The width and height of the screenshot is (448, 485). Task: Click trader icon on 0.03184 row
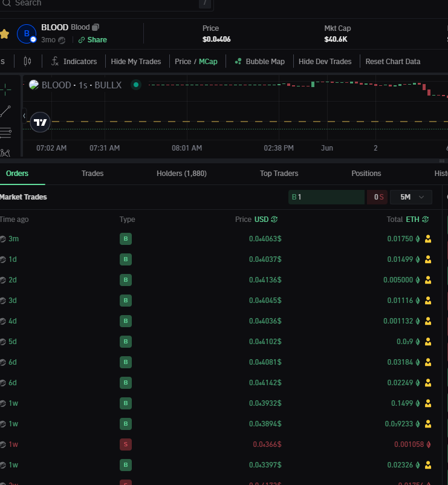(428, 362)
